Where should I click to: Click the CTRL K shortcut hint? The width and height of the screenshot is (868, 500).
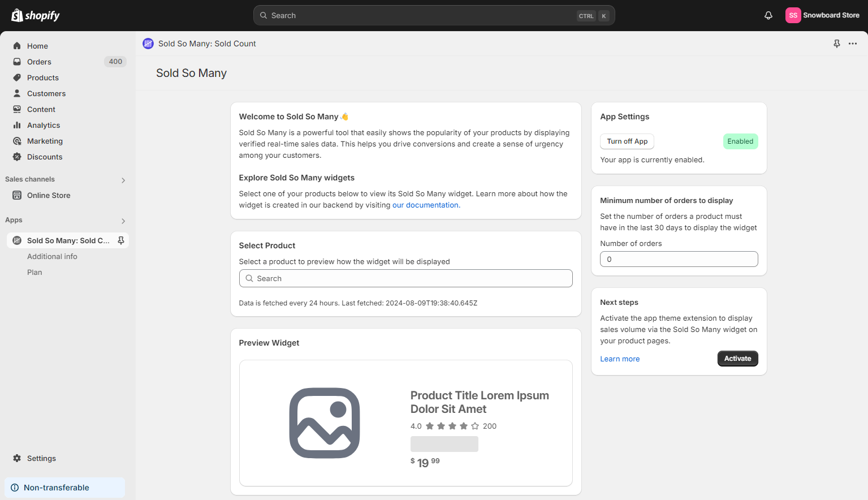pos(593,16)
